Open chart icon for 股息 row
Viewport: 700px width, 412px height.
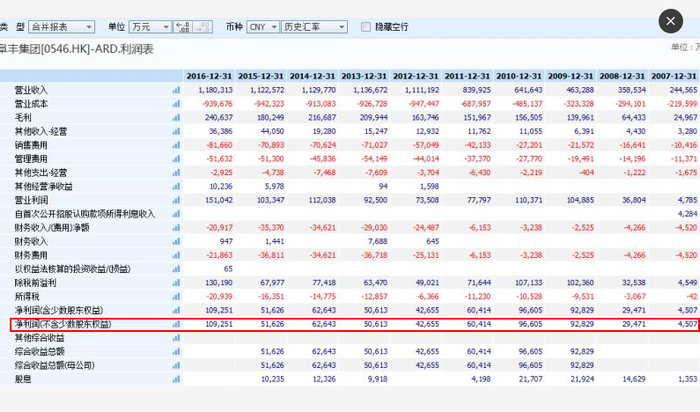click(176, 379)
